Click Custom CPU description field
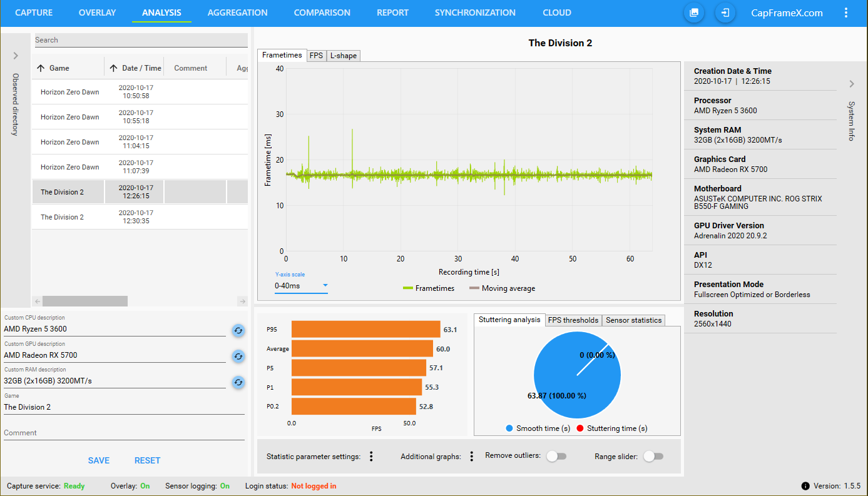 (115, 329)
